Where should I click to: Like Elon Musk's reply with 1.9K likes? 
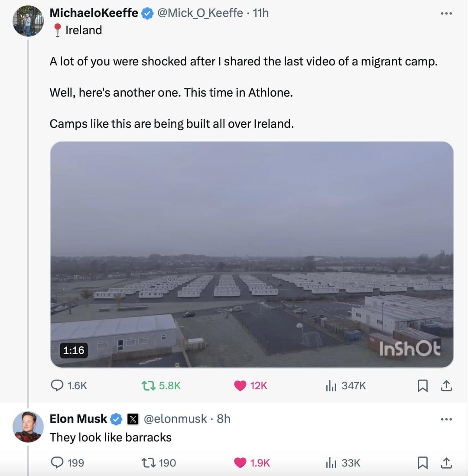click(x=252, y=463)
